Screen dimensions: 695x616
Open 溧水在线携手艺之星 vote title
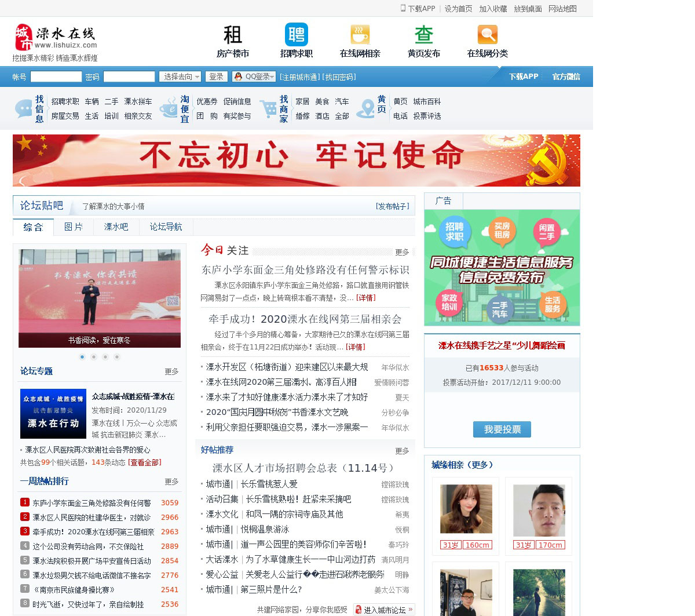tap(502, 345)
